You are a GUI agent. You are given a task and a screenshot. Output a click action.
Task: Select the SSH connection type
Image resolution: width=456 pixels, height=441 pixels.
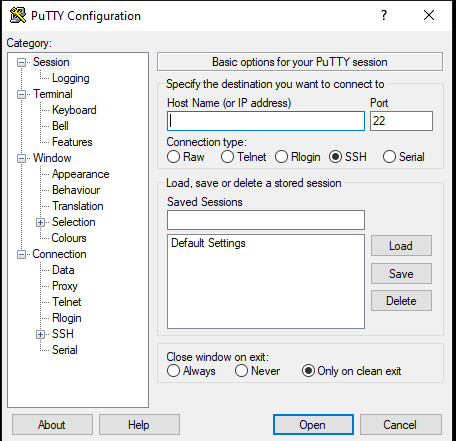[335, 157]
